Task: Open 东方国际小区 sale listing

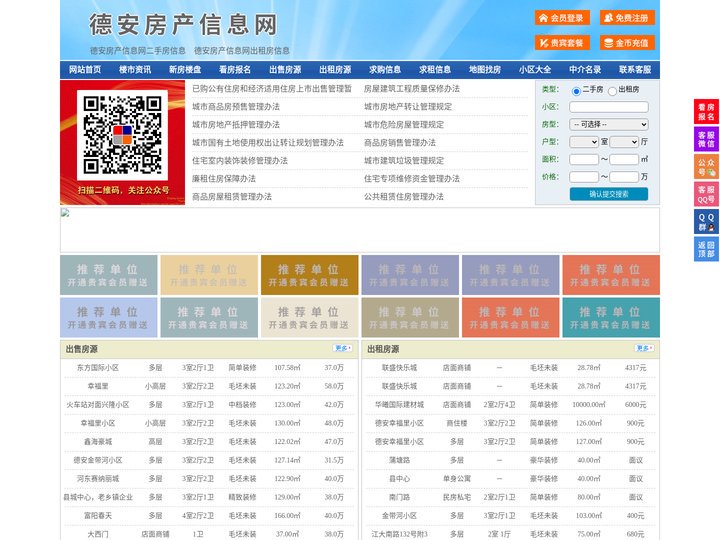Action: pyautogui.click(x=98, y=368)
